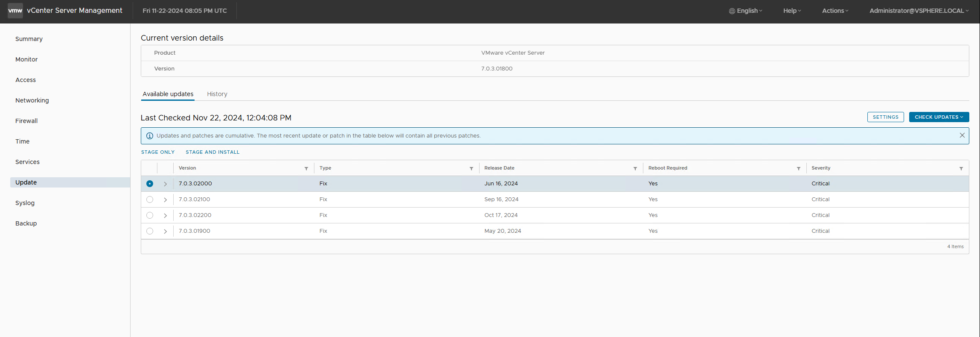Open the Reboot Required column filter

click(799, 168)
